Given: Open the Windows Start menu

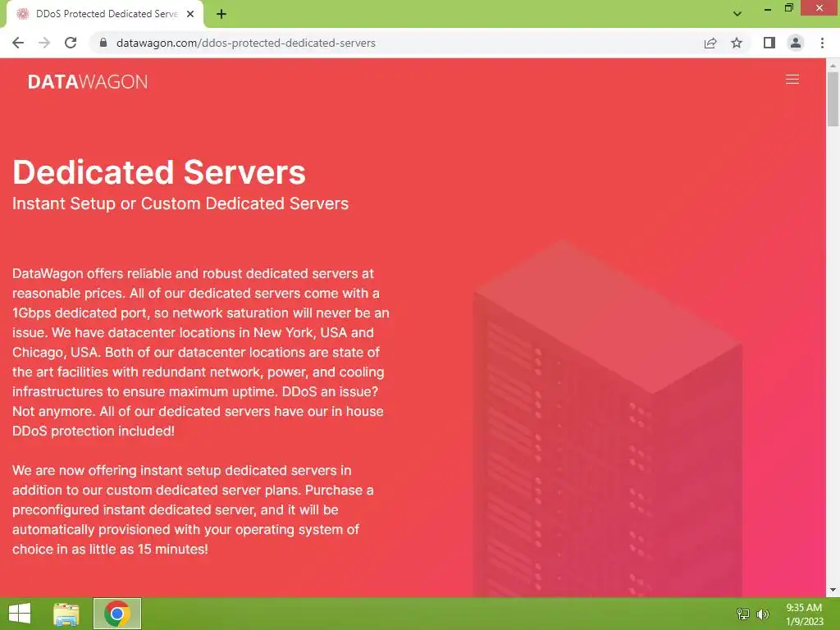Looking at the screenshot, I should tap(20, 614).
